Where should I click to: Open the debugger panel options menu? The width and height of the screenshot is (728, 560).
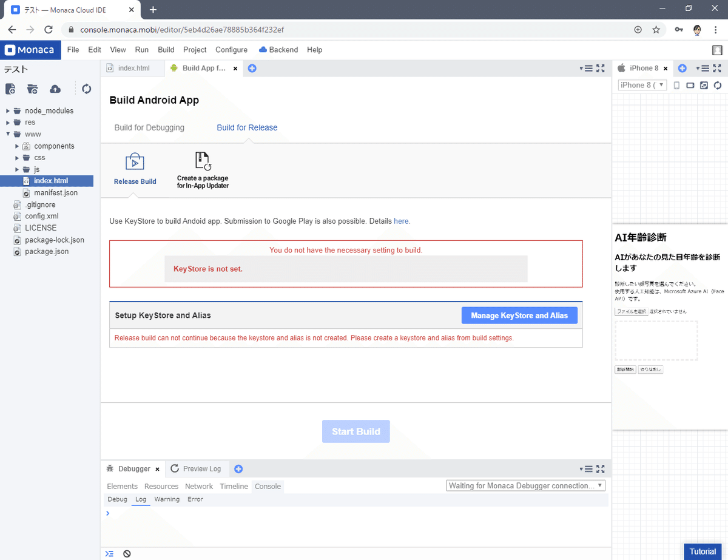click(586, 469)
